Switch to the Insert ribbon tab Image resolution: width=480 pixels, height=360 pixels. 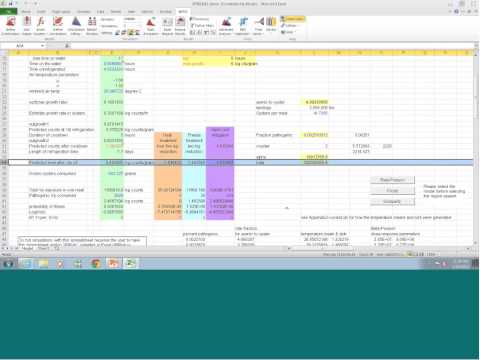point(41,12)
